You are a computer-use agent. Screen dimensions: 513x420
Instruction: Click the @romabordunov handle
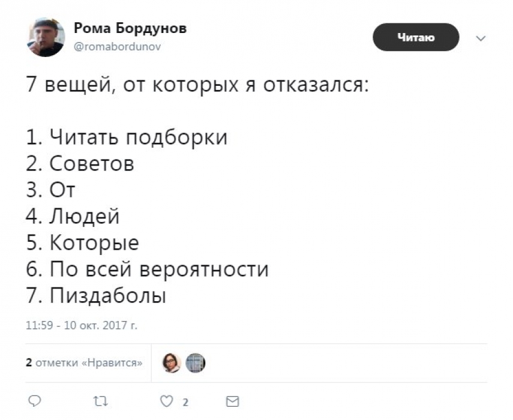[118, 46]
